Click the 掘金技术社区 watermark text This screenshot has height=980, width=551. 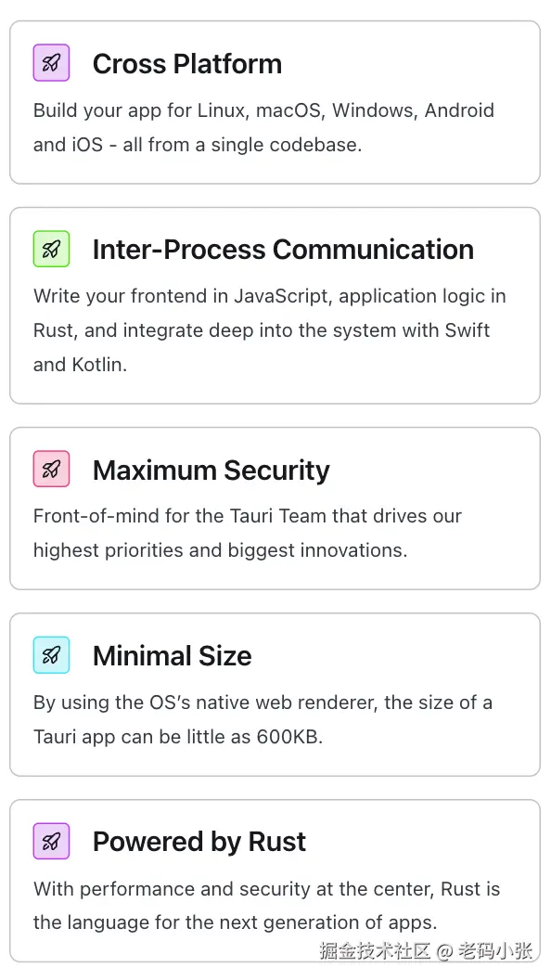pyautogui.click(x=375, y=950)
